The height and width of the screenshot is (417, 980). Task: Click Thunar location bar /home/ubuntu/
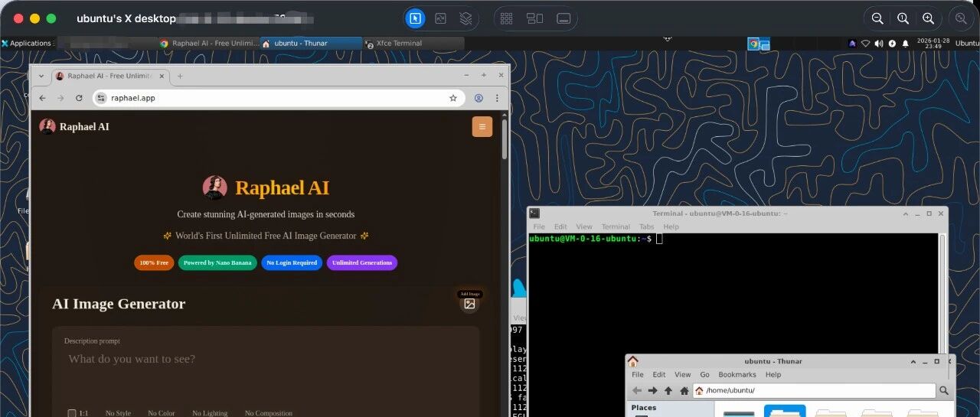tap(815, 390)
